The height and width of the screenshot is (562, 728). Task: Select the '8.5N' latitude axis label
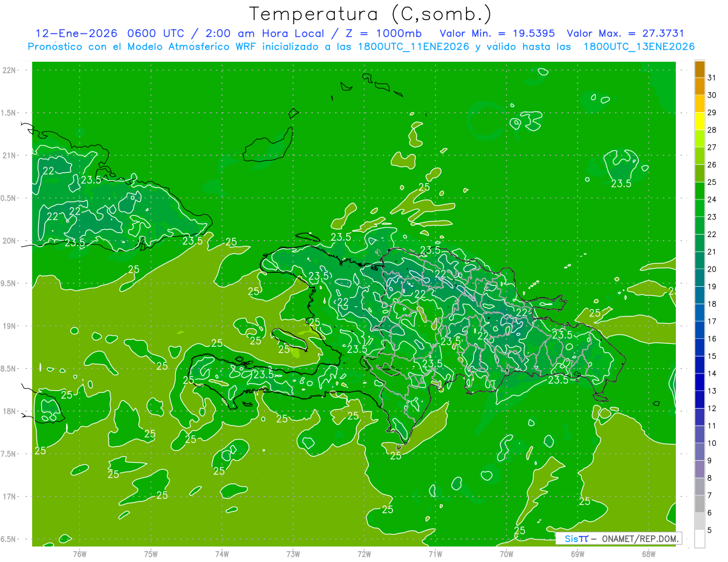[x=9, y=369]
